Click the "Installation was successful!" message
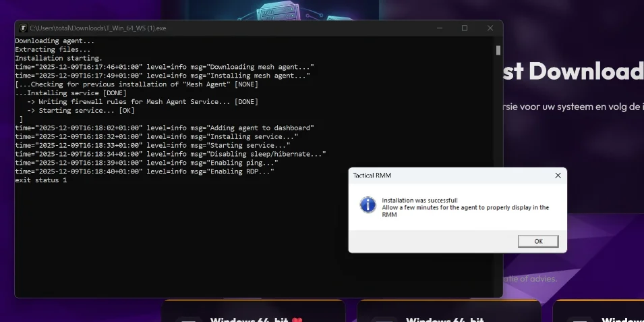 point(419,200)
